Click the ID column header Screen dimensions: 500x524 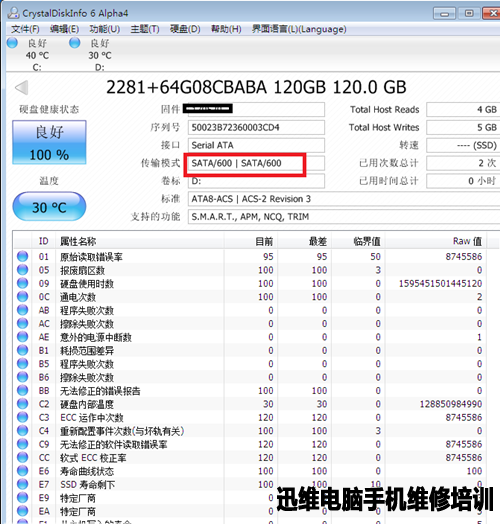(x=44, y=241)
